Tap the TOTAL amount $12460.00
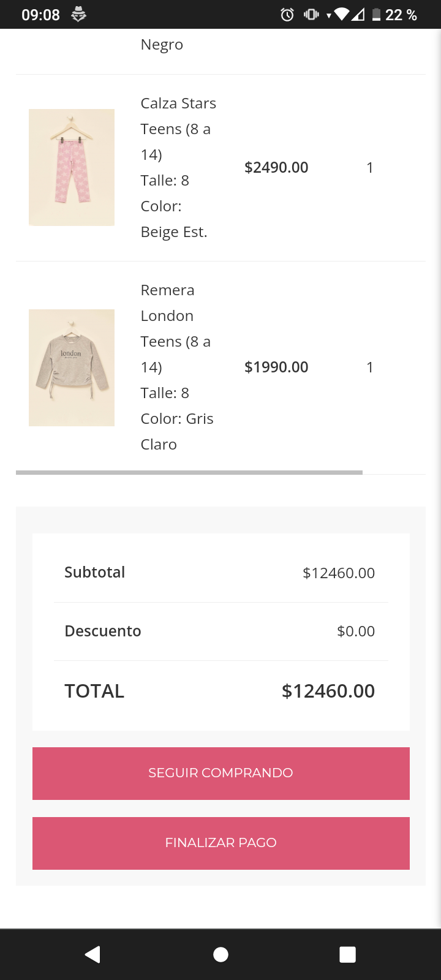 pyautogui.click(x=328, y=692)
